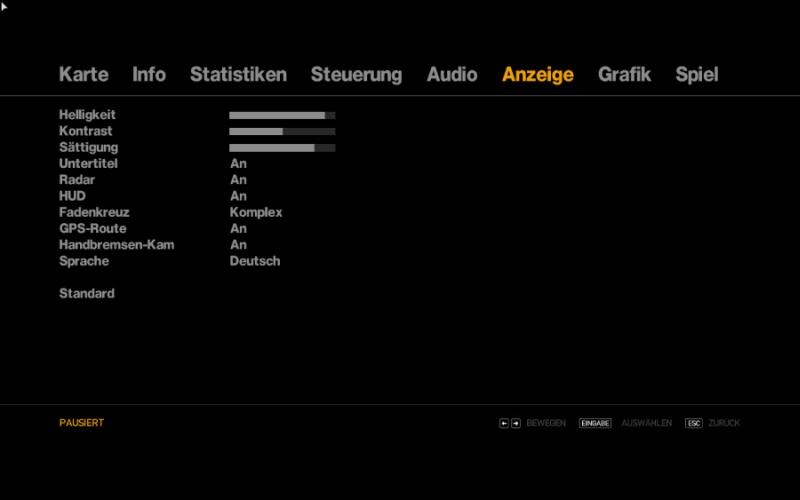Click the BEWEGEN hint text
The width and height of the screenshot is (800, 500).
coord(546,423)
